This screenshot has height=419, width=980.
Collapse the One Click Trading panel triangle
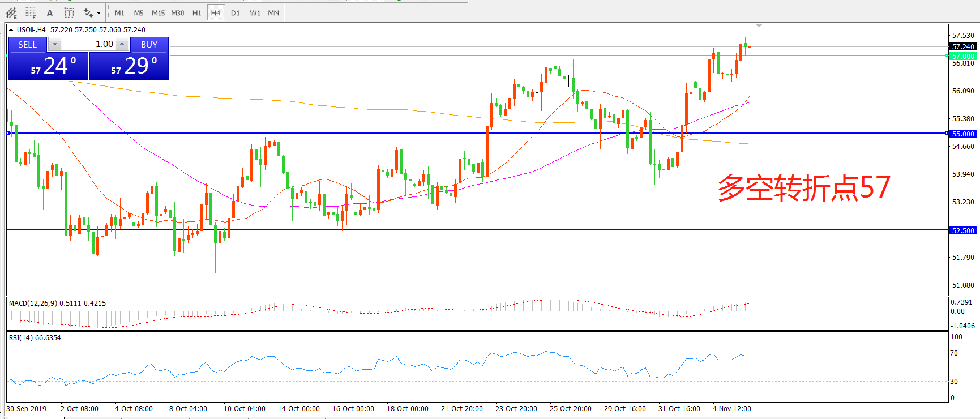coord(11,30)
